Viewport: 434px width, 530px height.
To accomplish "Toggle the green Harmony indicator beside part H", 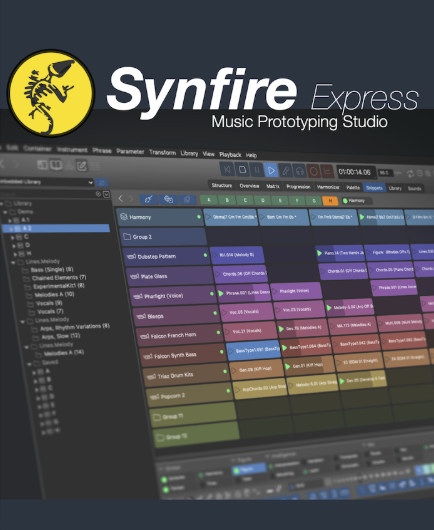I will [x=345, y=201].
